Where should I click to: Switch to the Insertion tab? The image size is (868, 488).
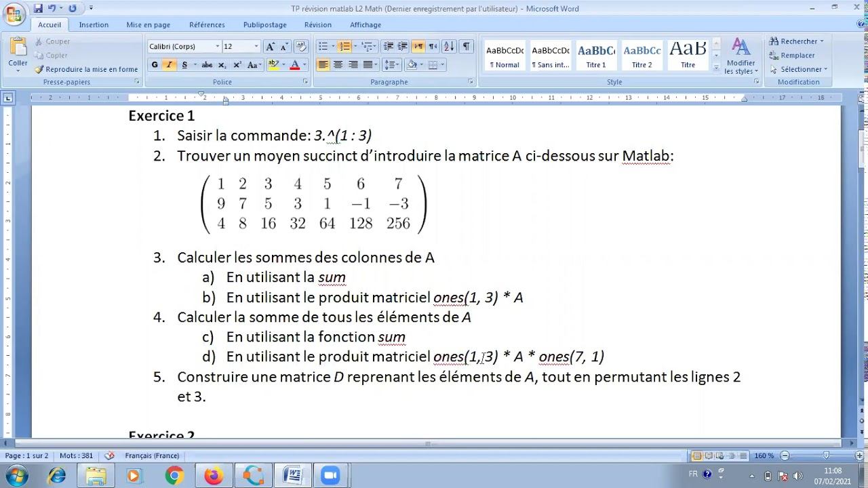click(x=94, y=24)
